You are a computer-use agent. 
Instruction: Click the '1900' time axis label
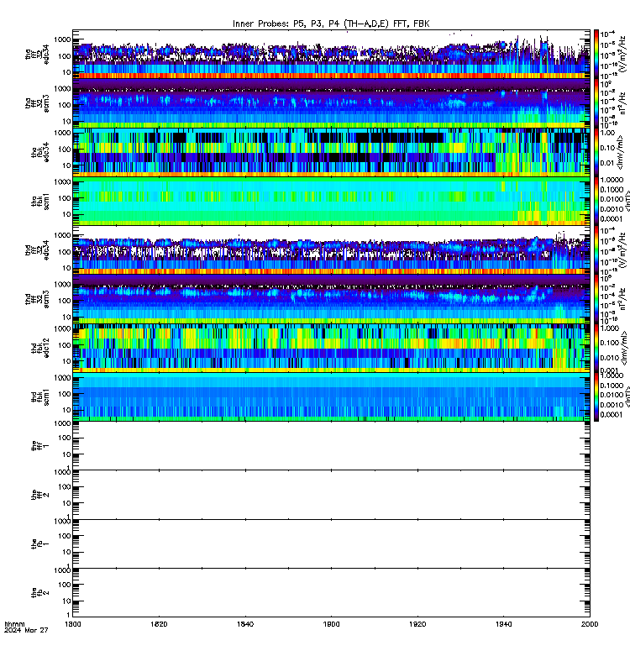pos(331,624)
